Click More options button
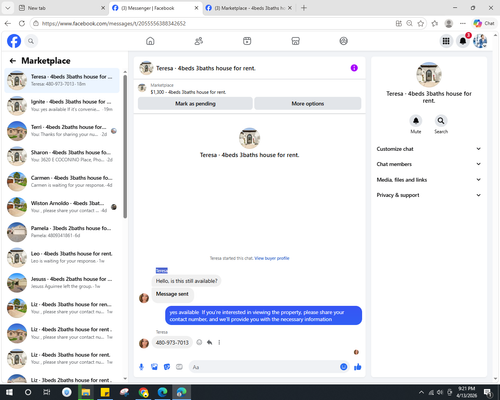 coord(308,104)
